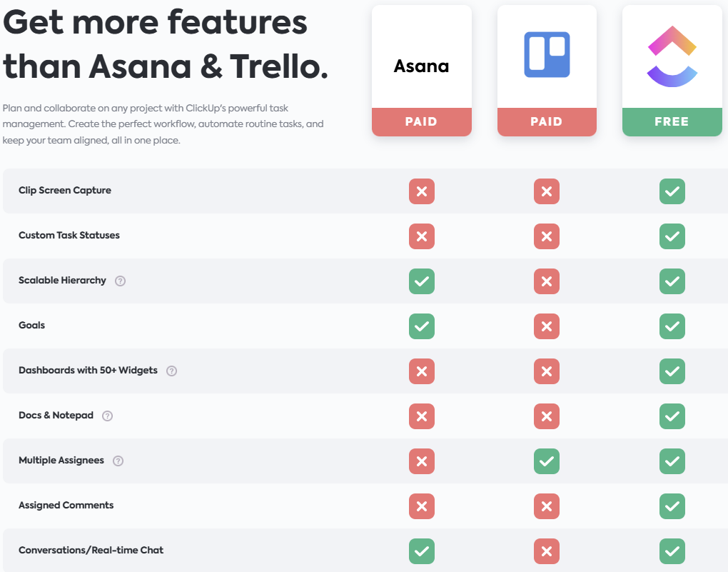The image size is (728, 572).
Task: Click Asana's green check for Conversations/Real-time Chat
Action: point(422,551)
